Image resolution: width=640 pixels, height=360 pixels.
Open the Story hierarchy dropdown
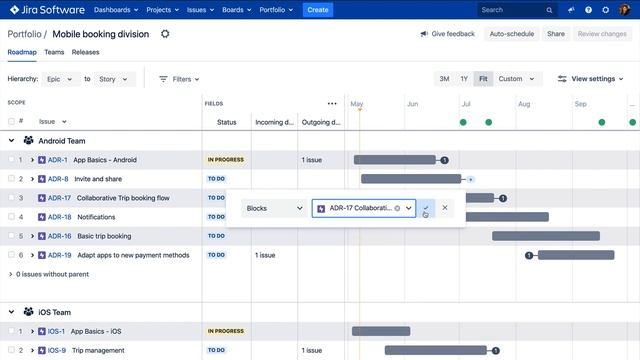pos(114,79)
